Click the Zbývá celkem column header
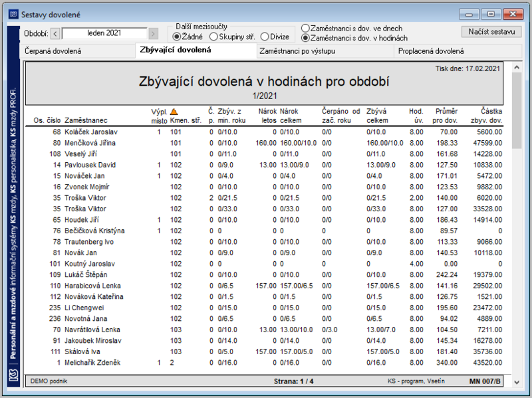This screenshot has width=532, height=398. [x=377, y=116]
